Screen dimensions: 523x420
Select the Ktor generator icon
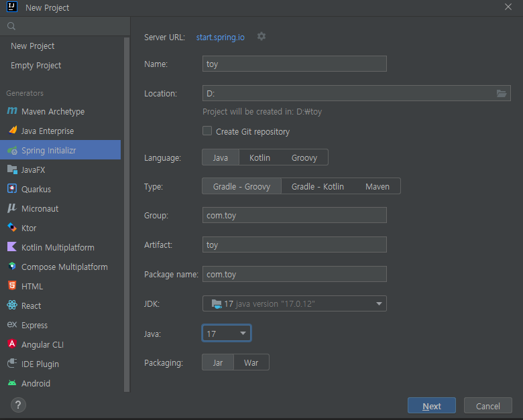point(12,228)
